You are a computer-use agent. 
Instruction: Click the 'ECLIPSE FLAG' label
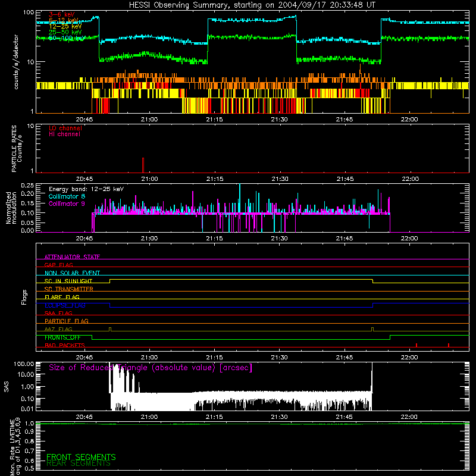[65, 305]
